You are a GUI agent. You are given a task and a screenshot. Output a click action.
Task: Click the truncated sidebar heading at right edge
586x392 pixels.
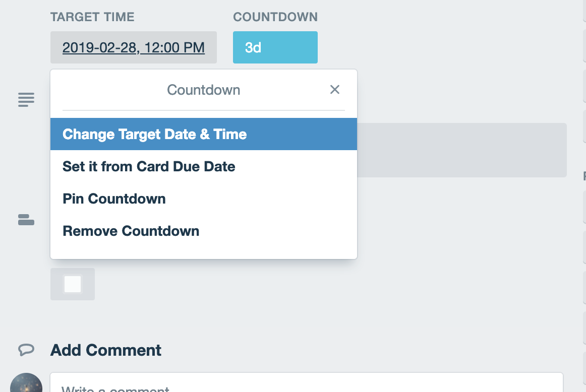click(x=584, y=176)
